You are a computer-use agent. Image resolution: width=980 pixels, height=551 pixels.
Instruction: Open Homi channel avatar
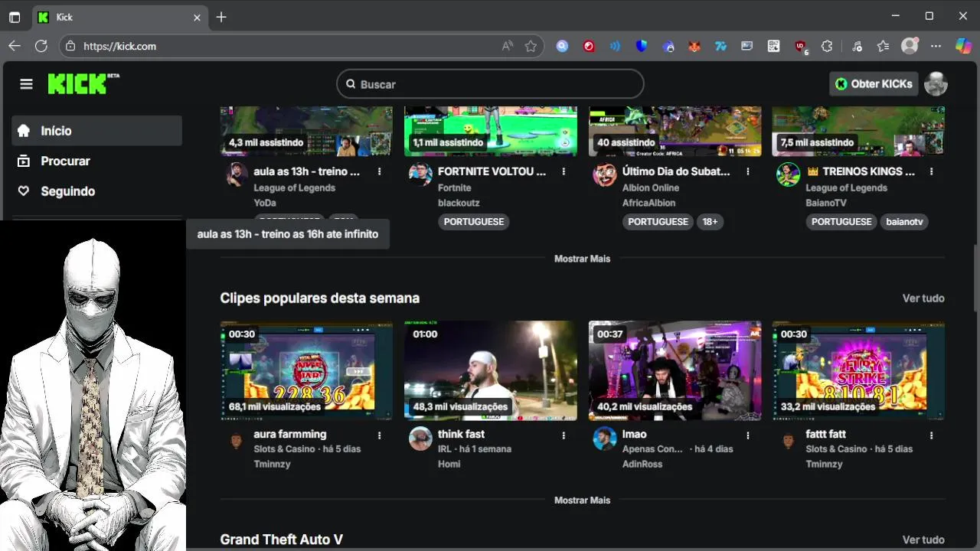(x=420, y=439)
